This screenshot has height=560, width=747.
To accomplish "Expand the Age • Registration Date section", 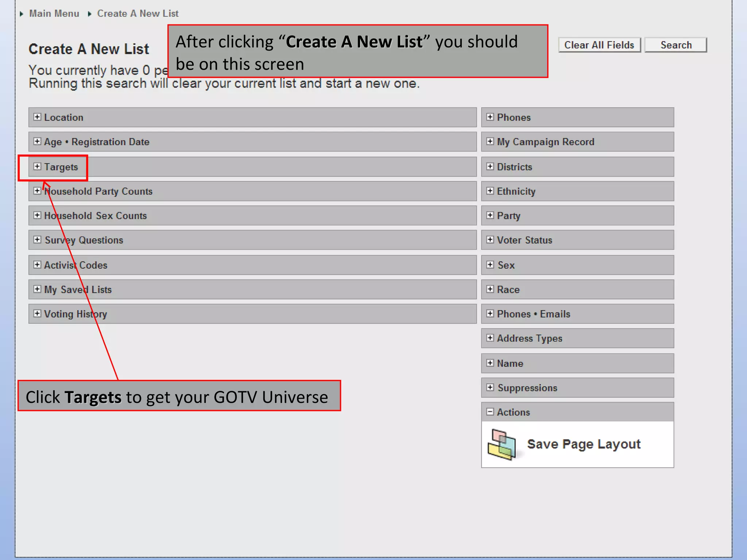I will [37, 141].
